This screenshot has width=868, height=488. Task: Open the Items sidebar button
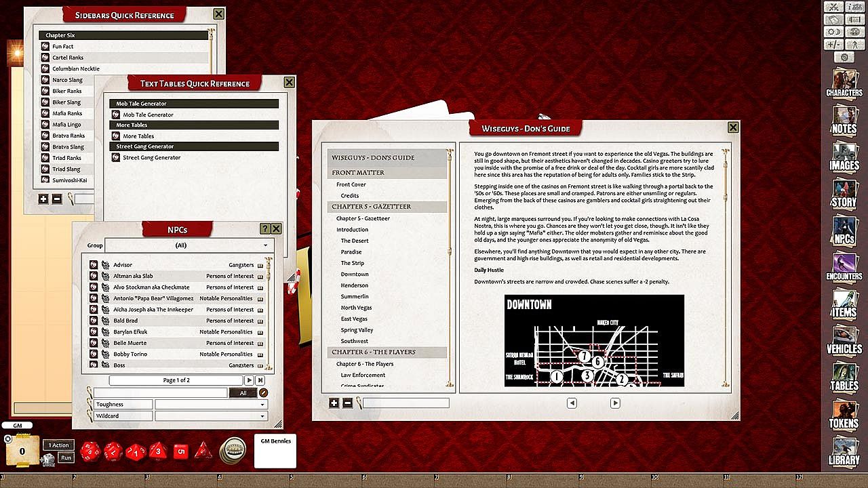(844, 306)
